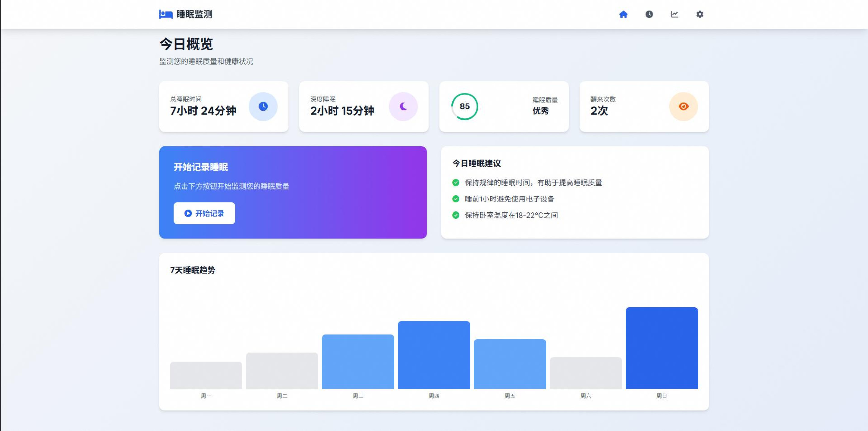Click the bed logo icon

[x=165, y=14]
